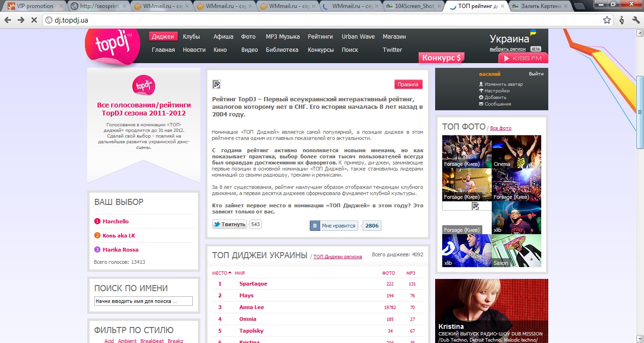The width and height of the screenshot is (644, 343).
Task: Go back to the previous page
Action: pyautogui.click(x=8, y=20)
